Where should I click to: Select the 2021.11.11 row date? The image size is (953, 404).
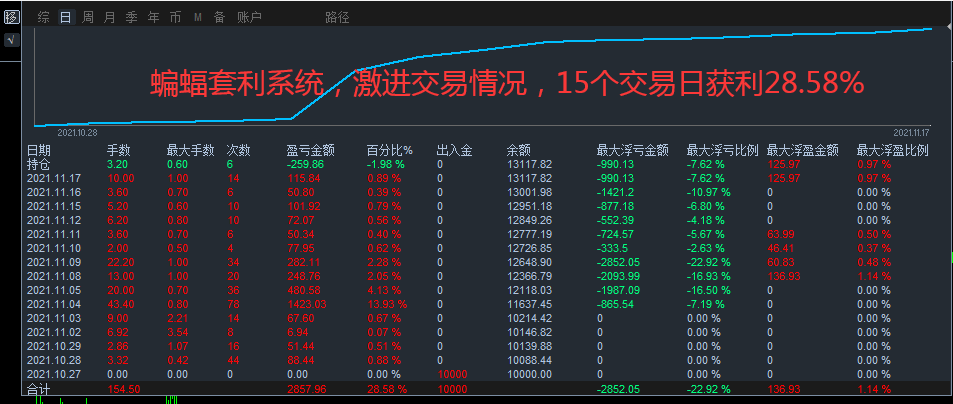click(x=52, y=235)
